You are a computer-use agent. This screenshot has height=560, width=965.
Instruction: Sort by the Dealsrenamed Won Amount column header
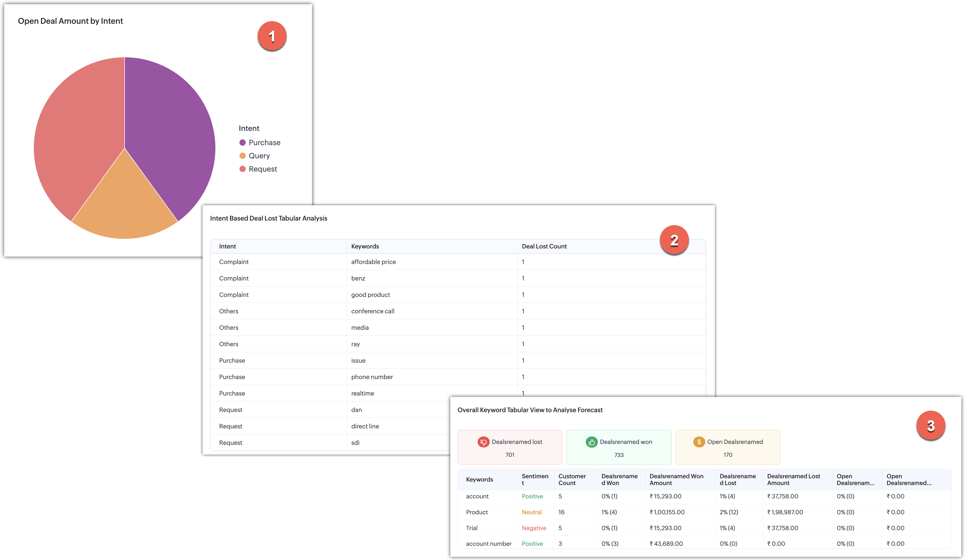(676, 479)
